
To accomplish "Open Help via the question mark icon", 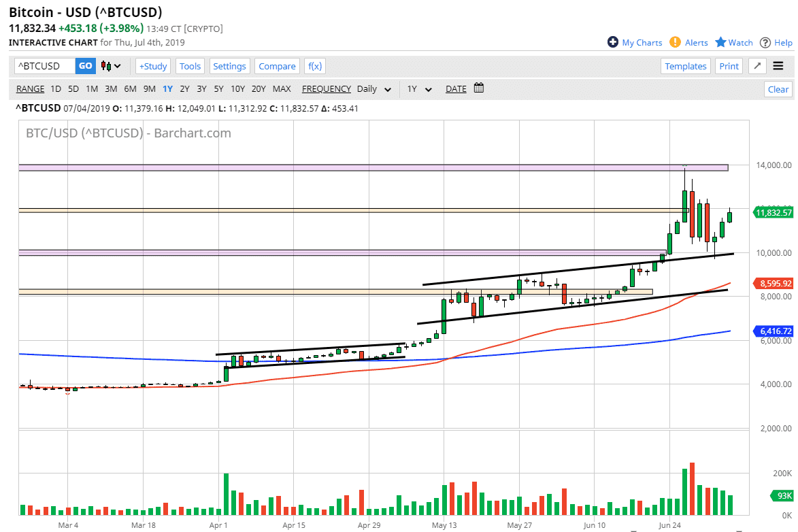I will [x=765, y=42].
